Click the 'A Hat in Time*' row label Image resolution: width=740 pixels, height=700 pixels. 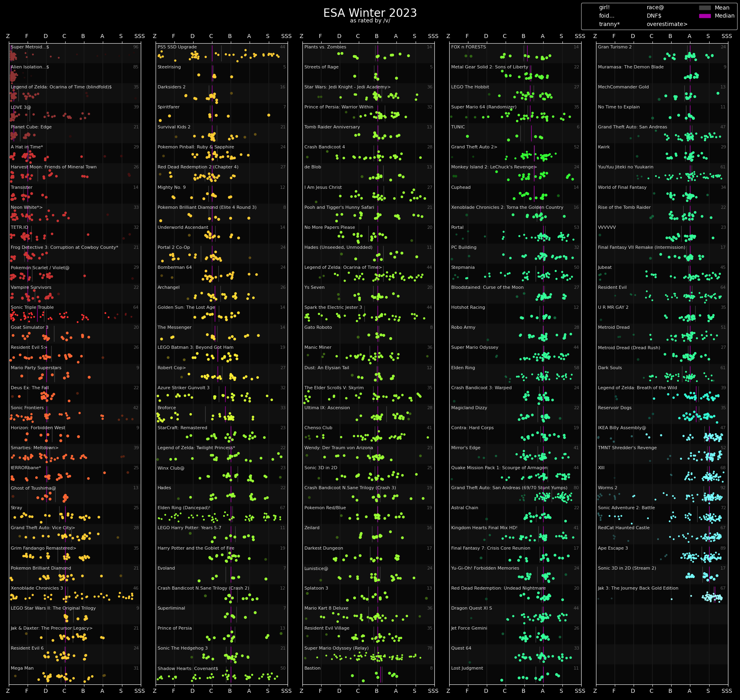(27, 147)
